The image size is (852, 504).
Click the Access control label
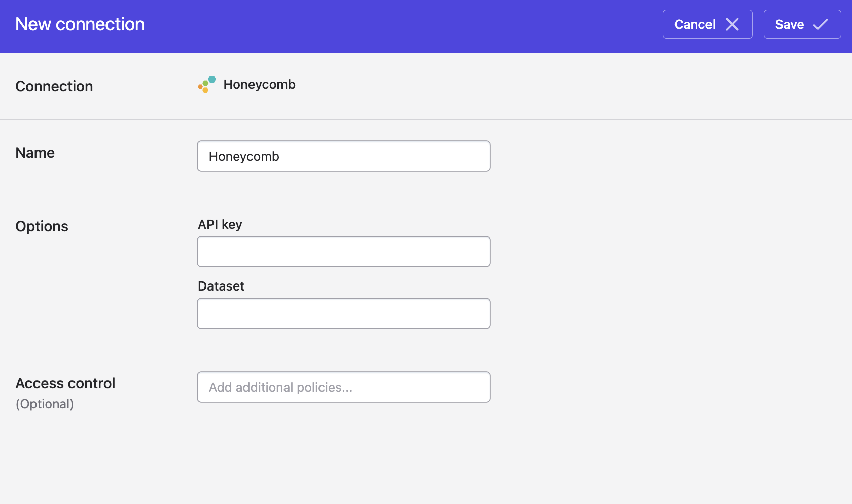click(65, 383)
